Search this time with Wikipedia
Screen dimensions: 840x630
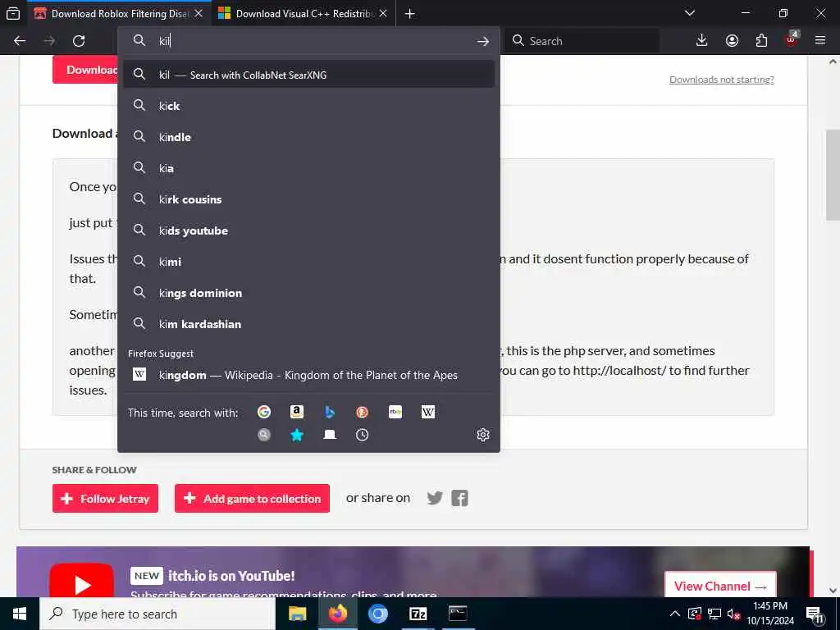pyautogui.click(x=428, y=412)
